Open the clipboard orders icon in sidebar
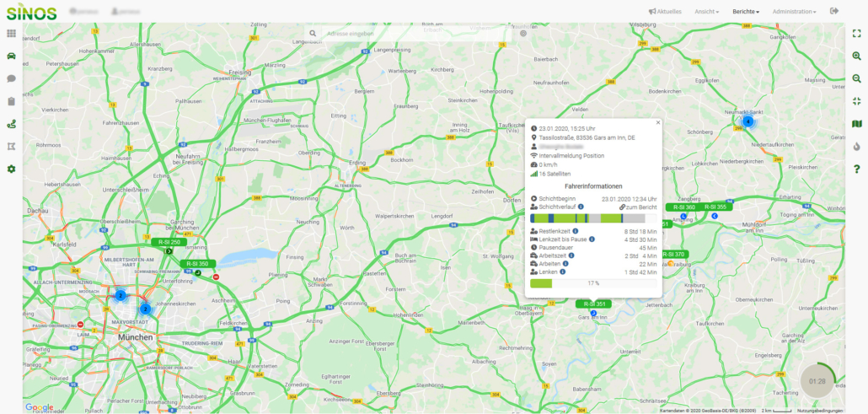 11,101
